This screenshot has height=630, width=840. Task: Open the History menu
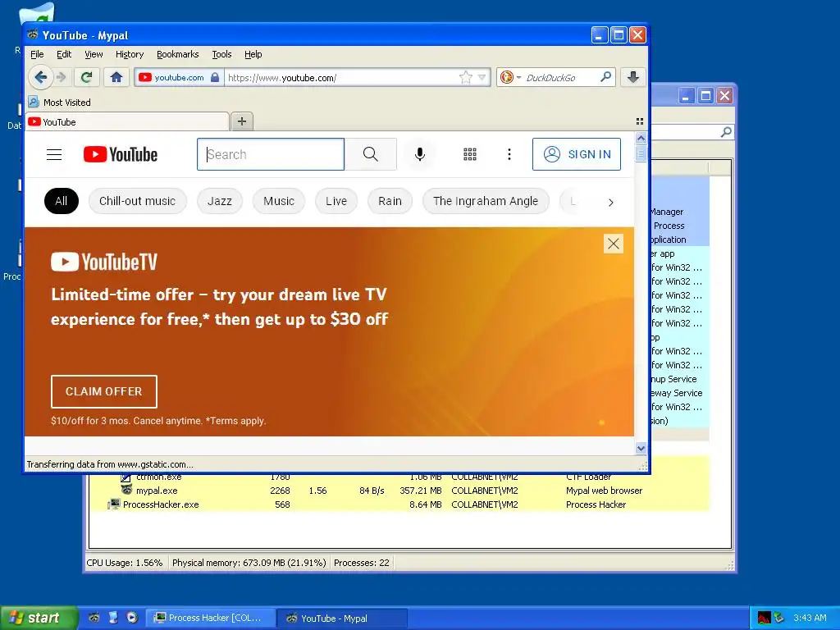click(x=129, y=54)
